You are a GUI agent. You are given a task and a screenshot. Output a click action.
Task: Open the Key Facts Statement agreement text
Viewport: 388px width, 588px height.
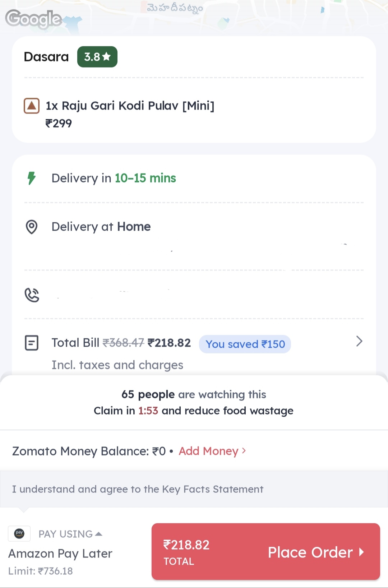point(138,489)
